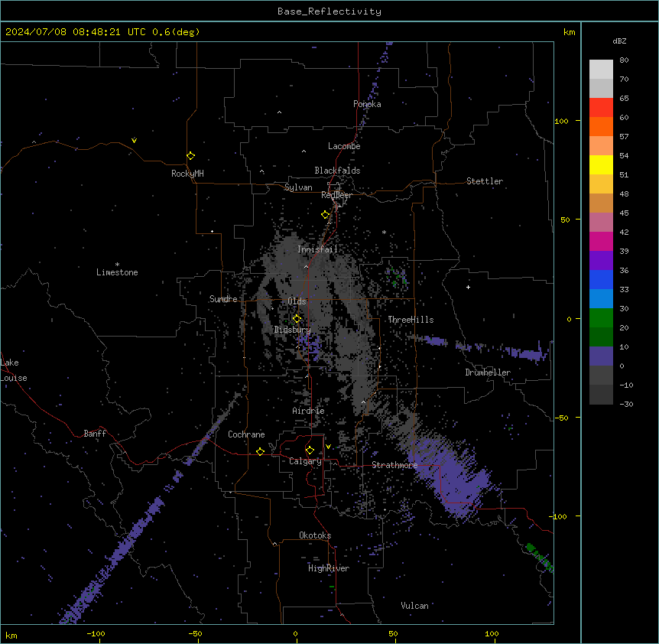Click the Sundre label
The image size is (659, 644).
click(x=223, y=299)
